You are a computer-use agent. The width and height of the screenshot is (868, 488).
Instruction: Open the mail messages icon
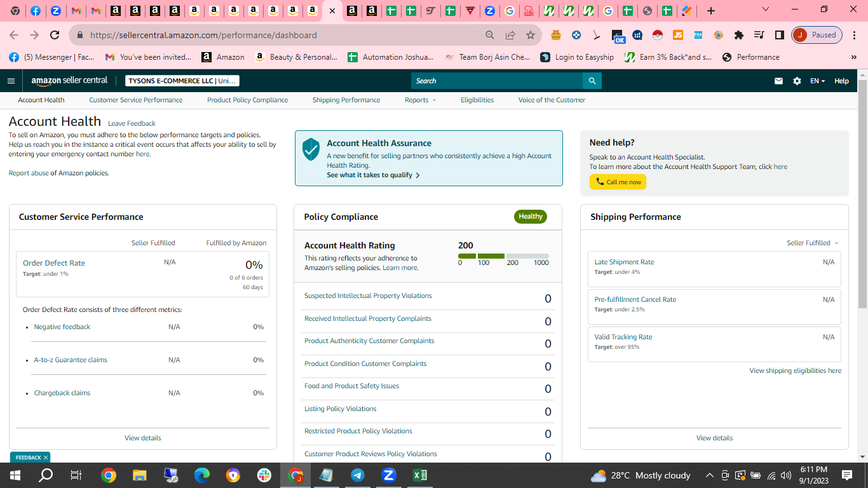pos(778,81)
